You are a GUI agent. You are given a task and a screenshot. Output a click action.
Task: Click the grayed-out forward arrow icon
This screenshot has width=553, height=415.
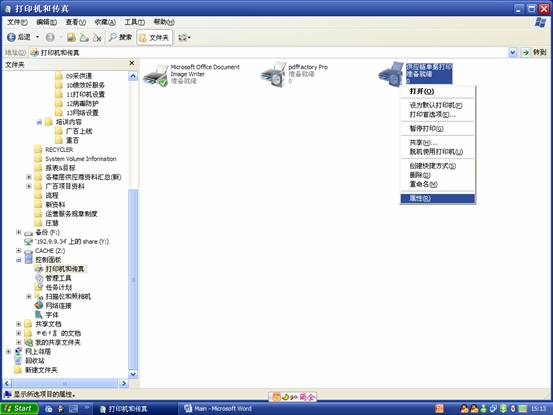point(50,37)
